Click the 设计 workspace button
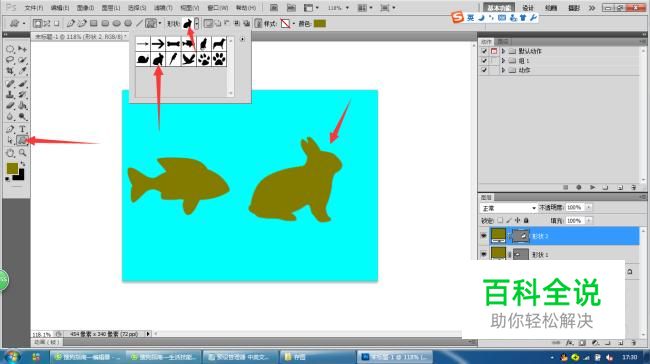 click(528, 8)
